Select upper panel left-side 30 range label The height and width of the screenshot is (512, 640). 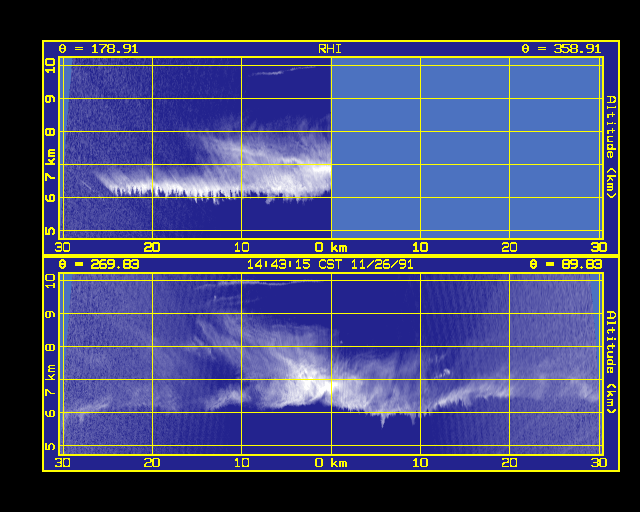click(x=62, y=247)
